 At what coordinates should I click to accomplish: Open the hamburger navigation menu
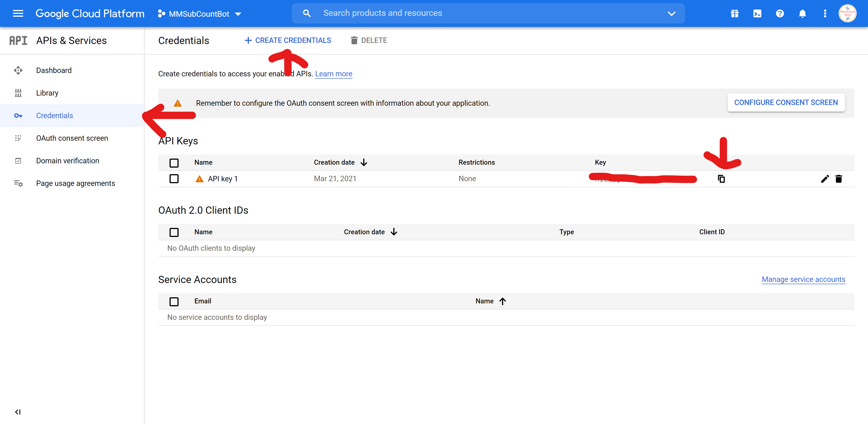pos(18,14)
